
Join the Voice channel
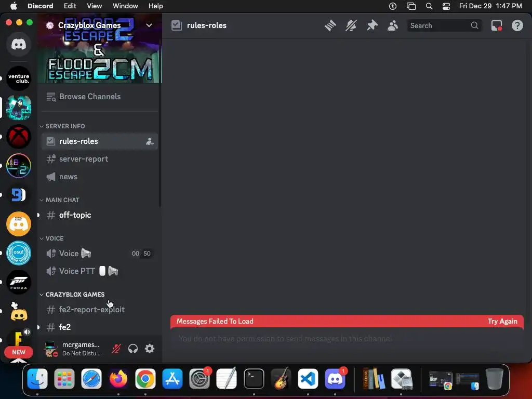coord(99,254)
